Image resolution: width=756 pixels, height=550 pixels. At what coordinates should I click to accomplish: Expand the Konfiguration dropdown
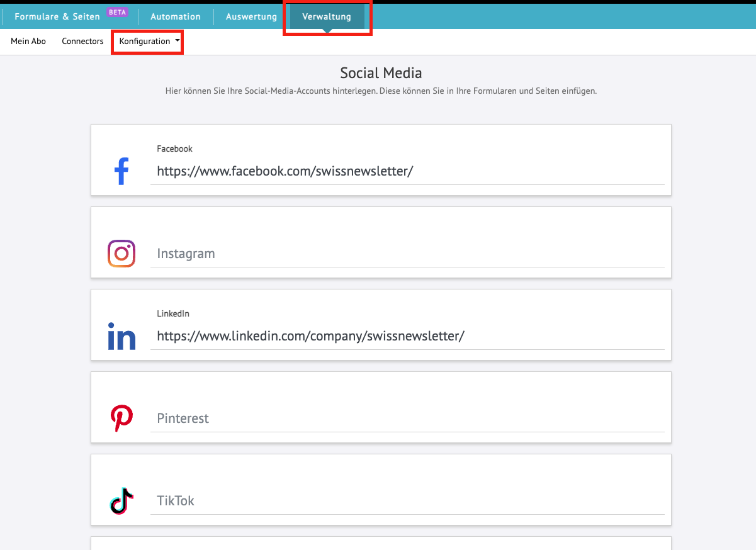click(150, 42)
